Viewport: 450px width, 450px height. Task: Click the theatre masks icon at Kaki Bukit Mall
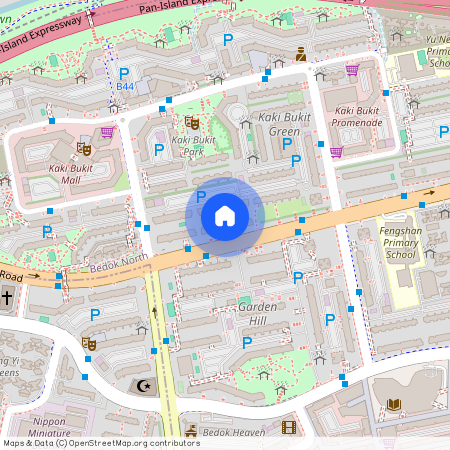point(84,149)
